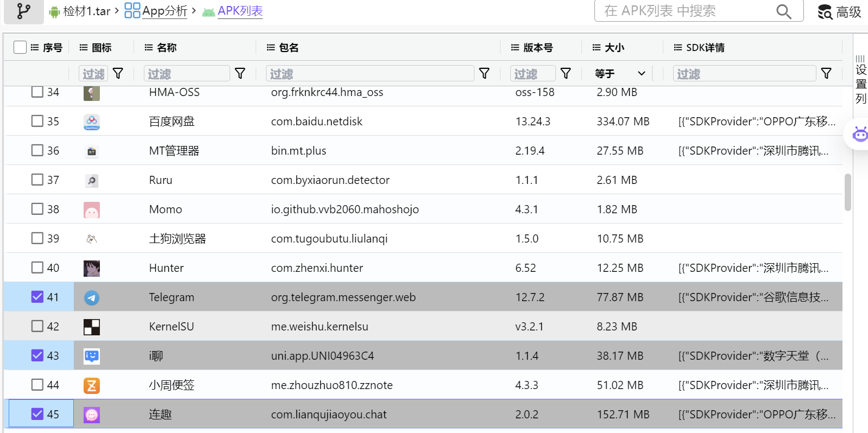Click me.weishu.kernelsu package name
This screenshot has width=868, height=433.
click(319, 327)
